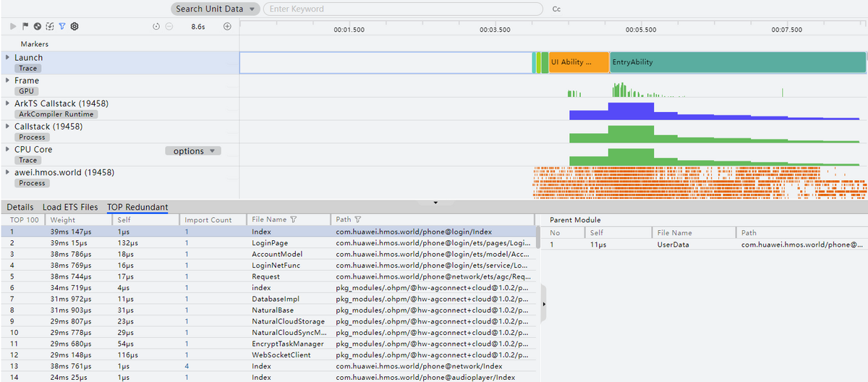Zoom out timeline with minus icon
This screenshot has height=382, width=868.
click(169, 27)
